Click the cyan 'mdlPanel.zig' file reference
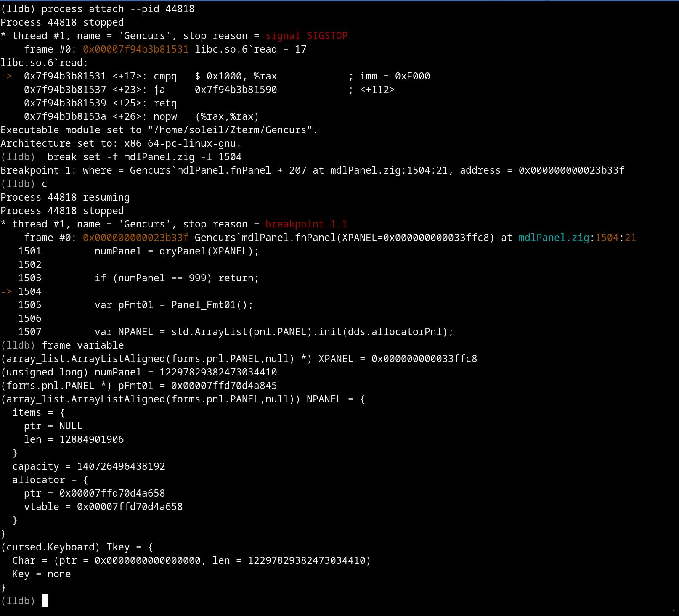The width and height of the screenshot is (679, 616). [x=554, y=238]
